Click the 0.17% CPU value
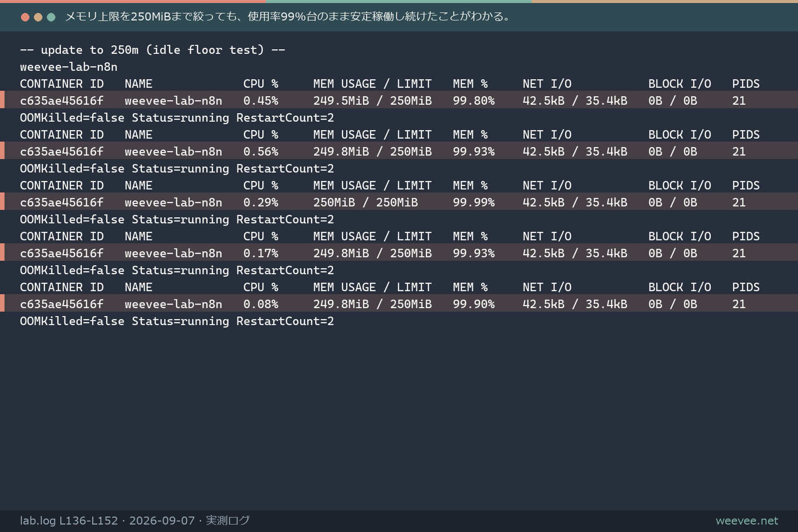 click(x=261, y=253)
